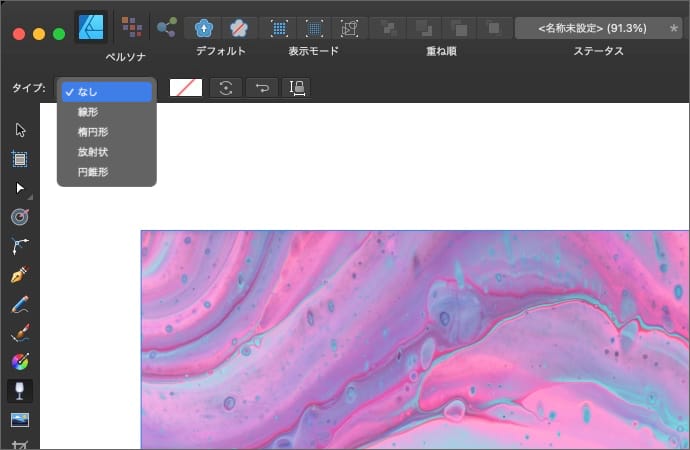
Task: Choose 楕円形 (elliptical) gradient type
Action: click(x=92, y=132)
